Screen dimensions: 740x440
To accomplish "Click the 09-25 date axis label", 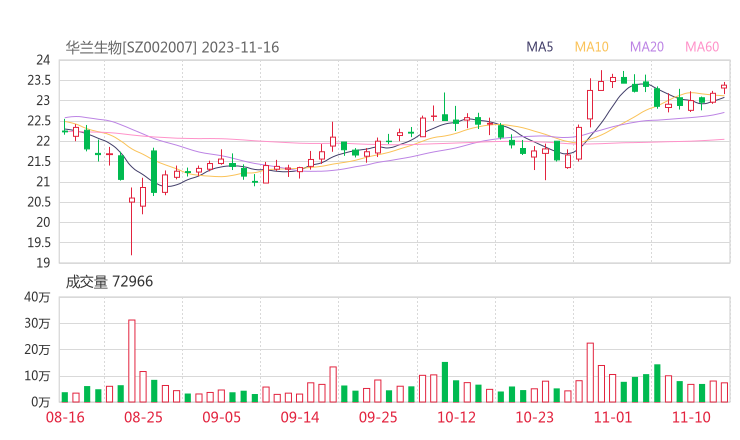I will 378,417.
